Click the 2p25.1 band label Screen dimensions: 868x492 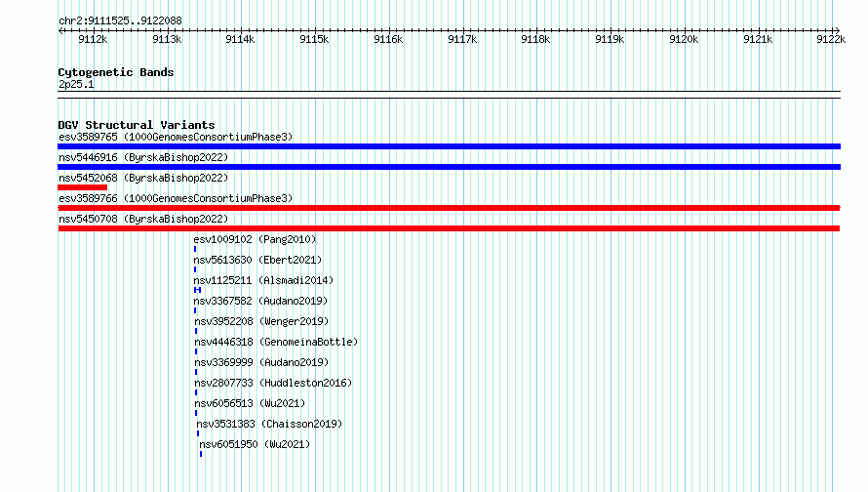click(x=76, y=84)
